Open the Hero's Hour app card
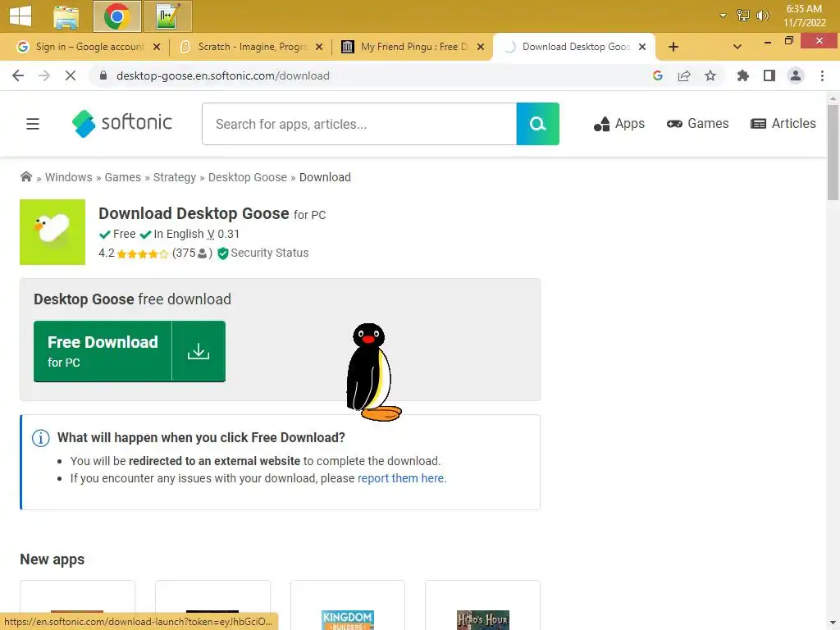840x630 pixels. (x=482, y=605)
